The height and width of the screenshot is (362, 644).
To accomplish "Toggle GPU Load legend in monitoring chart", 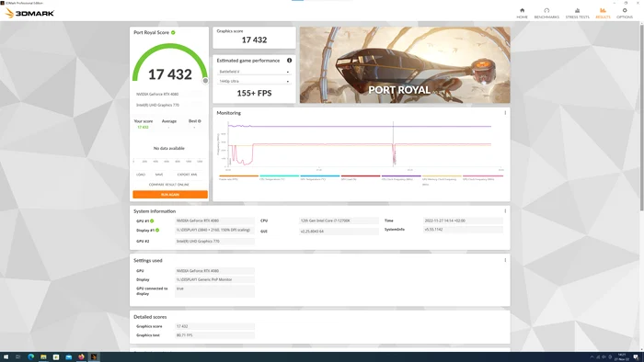I will (361, 178).
